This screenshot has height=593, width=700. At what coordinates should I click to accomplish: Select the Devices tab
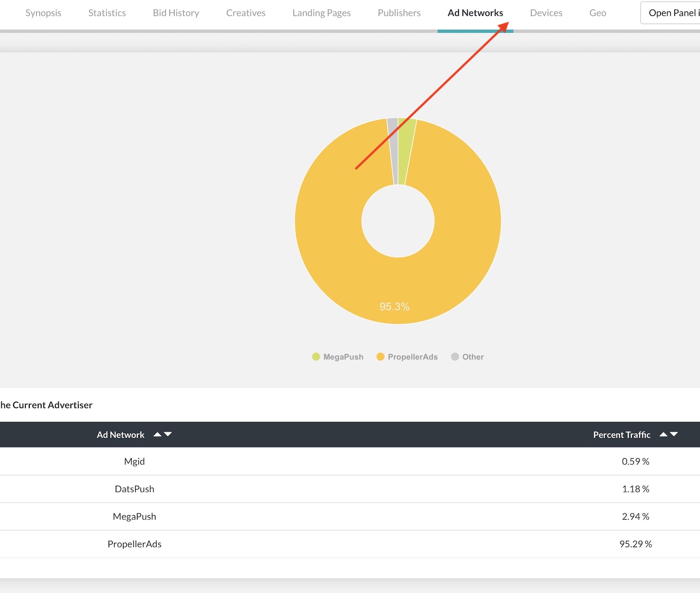tap(546, 13)
